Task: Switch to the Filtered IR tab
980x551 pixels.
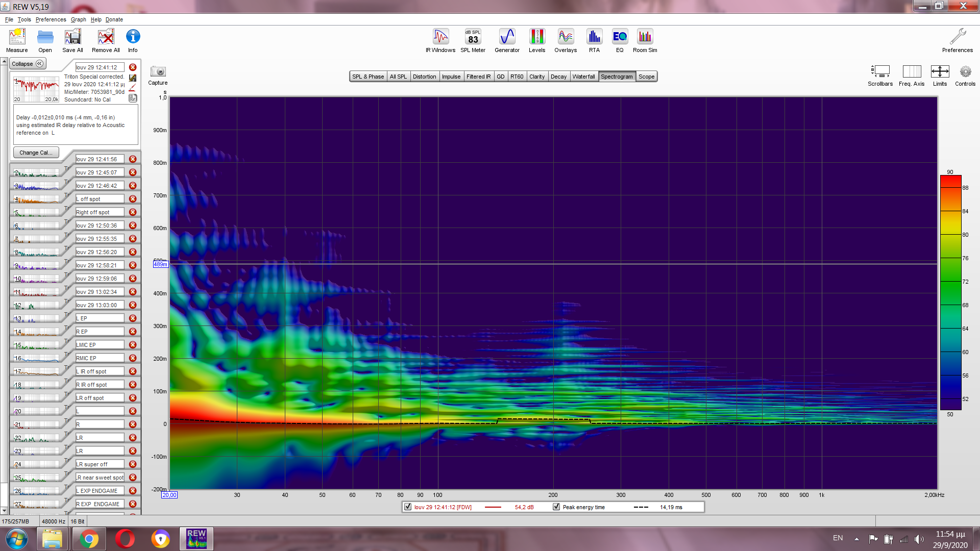Action: click(478, 77)
